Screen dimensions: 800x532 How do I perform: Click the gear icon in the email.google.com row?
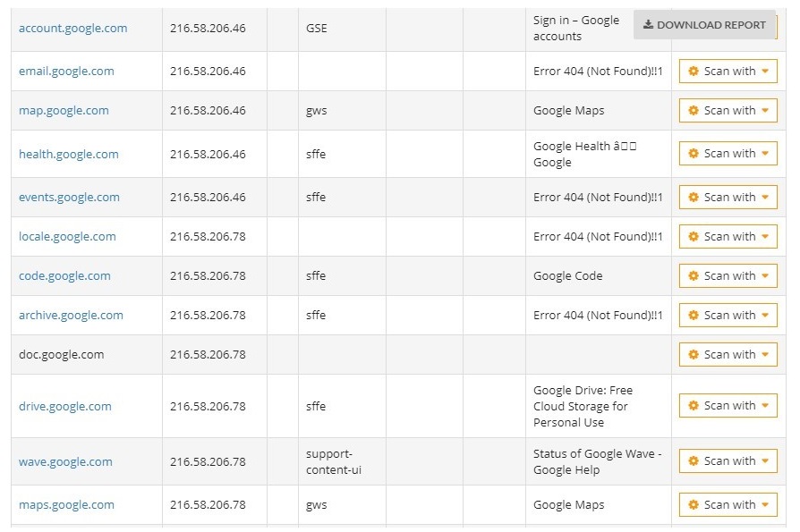click(x=693, y=71)
